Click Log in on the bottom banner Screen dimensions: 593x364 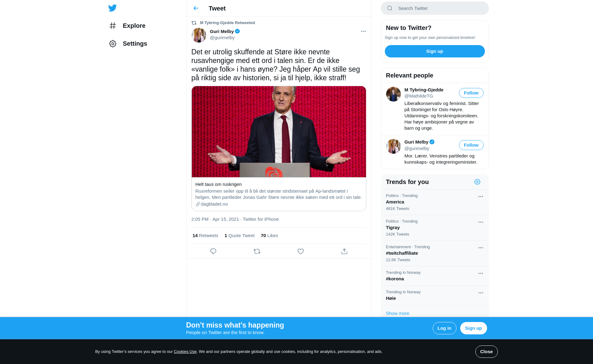(444, 328)
